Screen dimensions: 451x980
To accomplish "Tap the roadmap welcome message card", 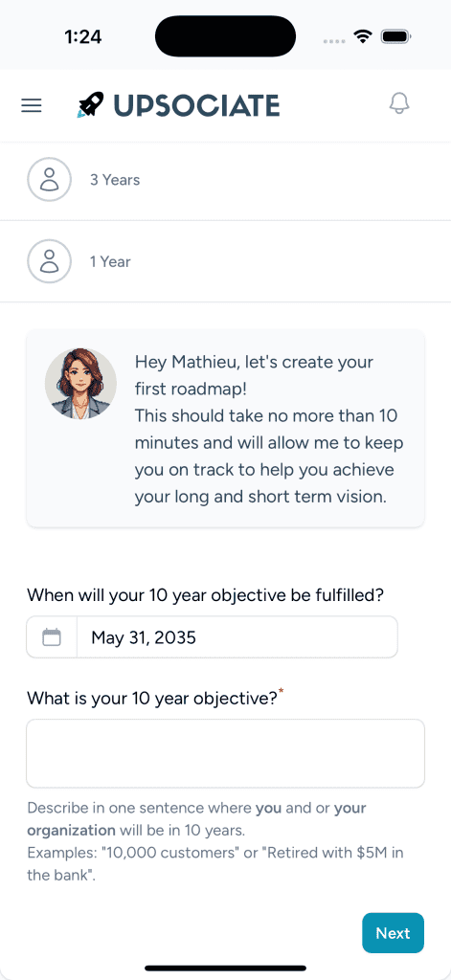I will tap(225, 428).
